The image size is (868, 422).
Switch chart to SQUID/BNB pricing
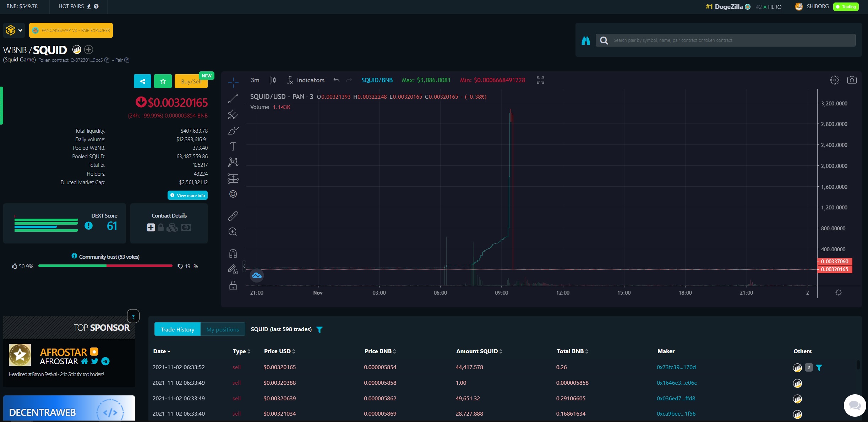(x=377, y=80)
